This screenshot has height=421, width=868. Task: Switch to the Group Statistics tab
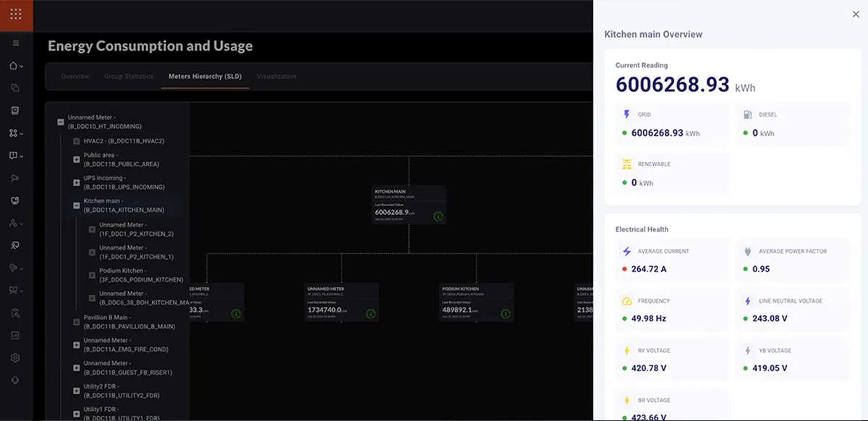[129, 77]
